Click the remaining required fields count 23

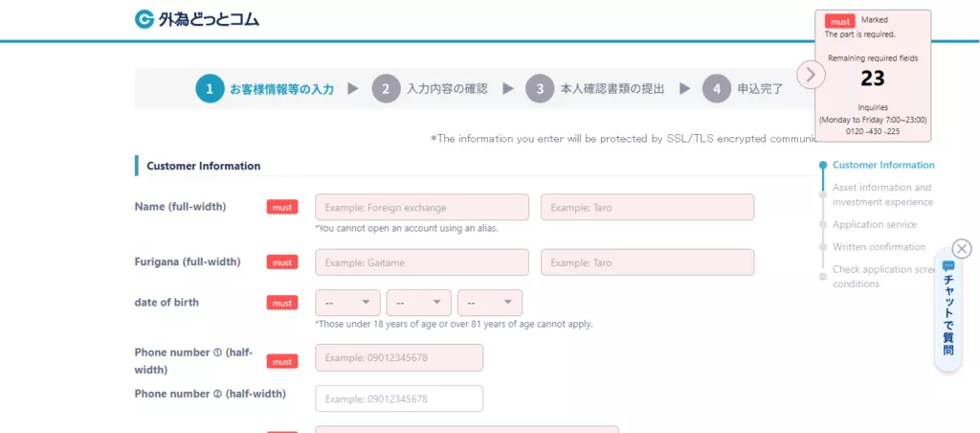(x=873, y=79)
